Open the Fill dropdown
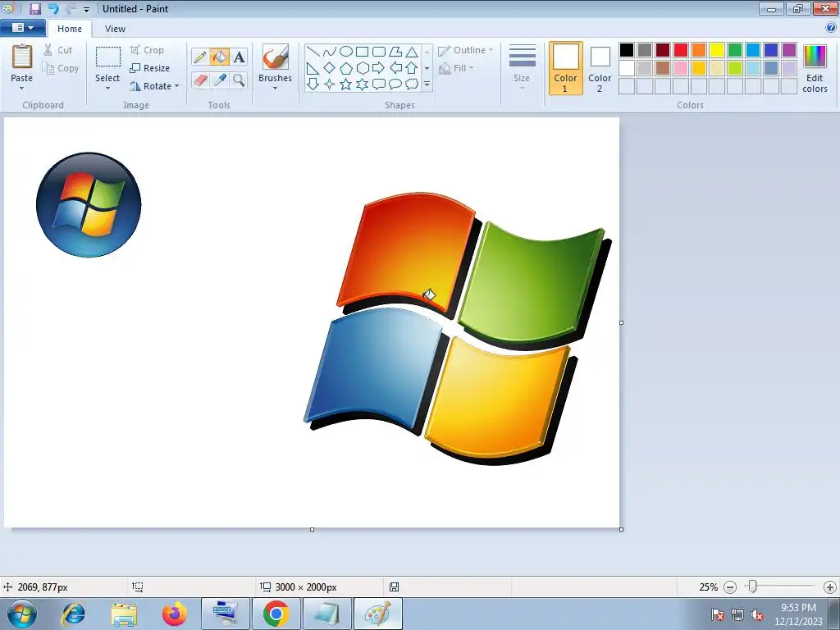Screen dimensions: 840x630 tap(456, 68)
